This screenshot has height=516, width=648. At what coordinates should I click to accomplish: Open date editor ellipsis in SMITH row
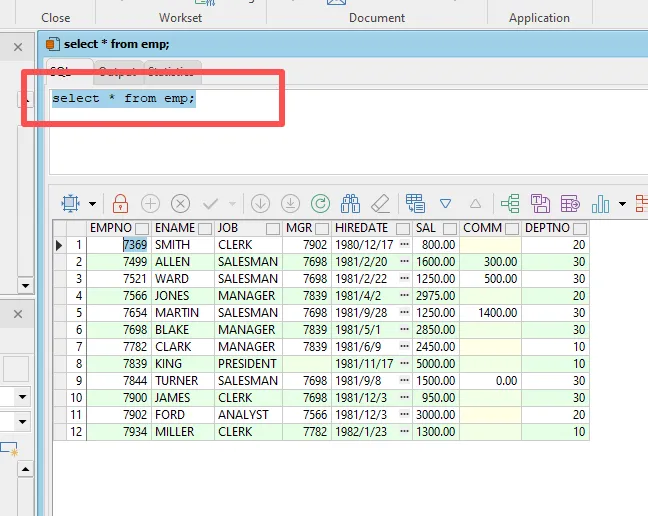(x=405, y=244)
